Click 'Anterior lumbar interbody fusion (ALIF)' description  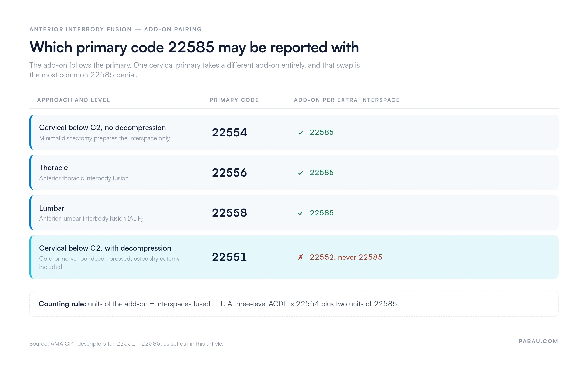[91, 219]
